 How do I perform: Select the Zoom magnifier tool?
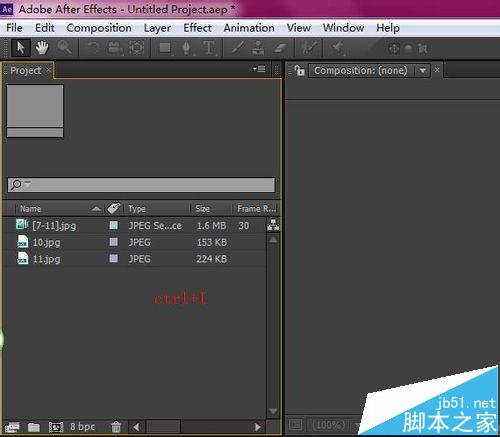tap(64, 48)
